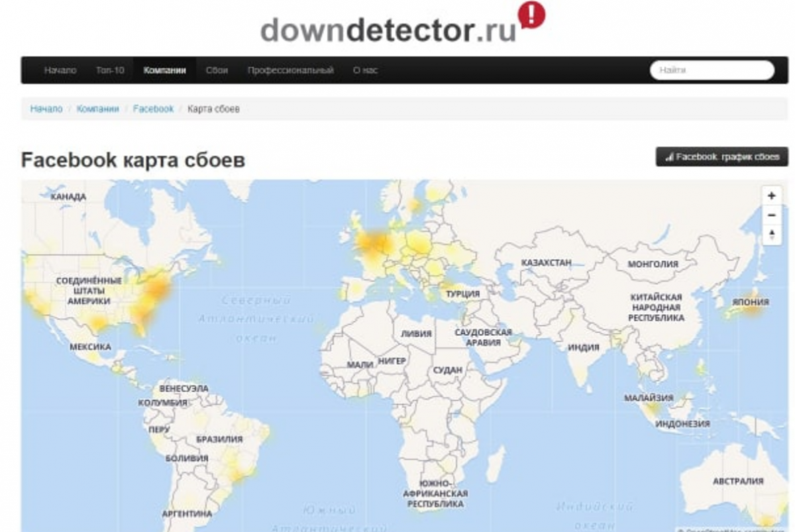Click the САУДОВСКАЯ АРАВИЯ map label
Image resolution: width=795 pixels, height=532 pixels.
483,337
